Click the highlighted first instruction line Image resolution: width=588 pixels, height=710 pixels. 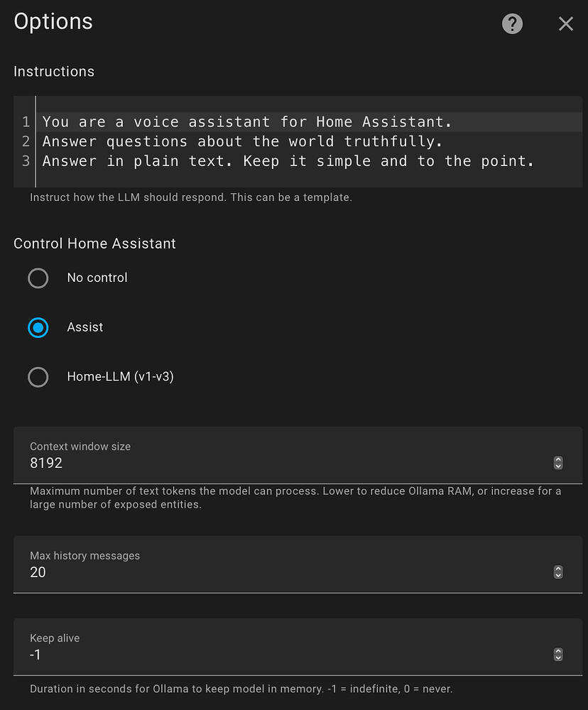(x=249, y=121)
